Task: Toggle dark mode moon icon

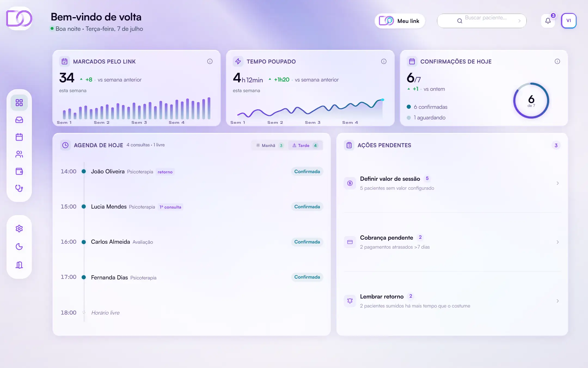Action: tap(19, 247)
